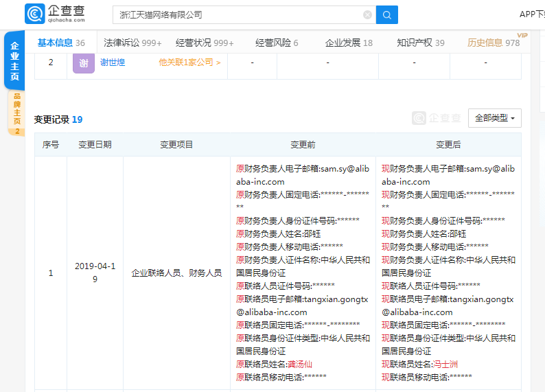Expand the 全部类型 filter dropdown
The width and height of the screenshot is (545, 392).
pyautogui.click(x=495, y=118)
